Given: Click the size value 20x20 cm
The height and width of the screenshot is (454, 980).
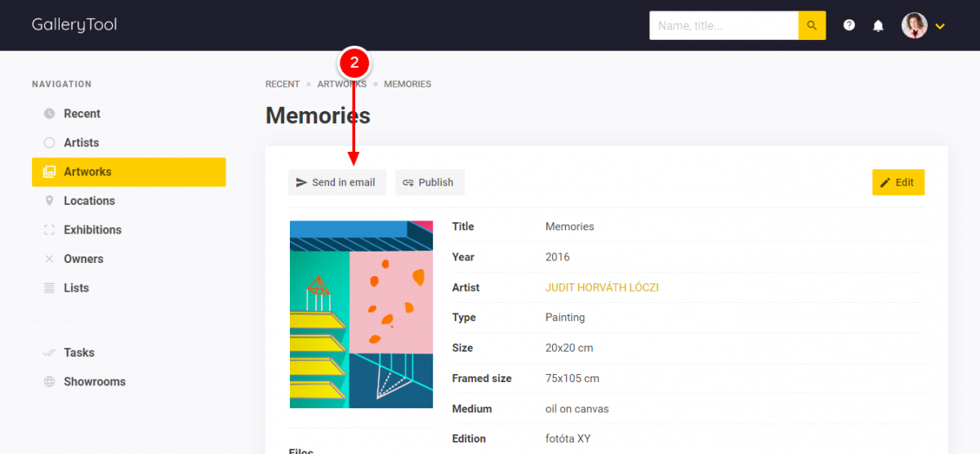Looking at the screenshot, I should tap(569, 348).
